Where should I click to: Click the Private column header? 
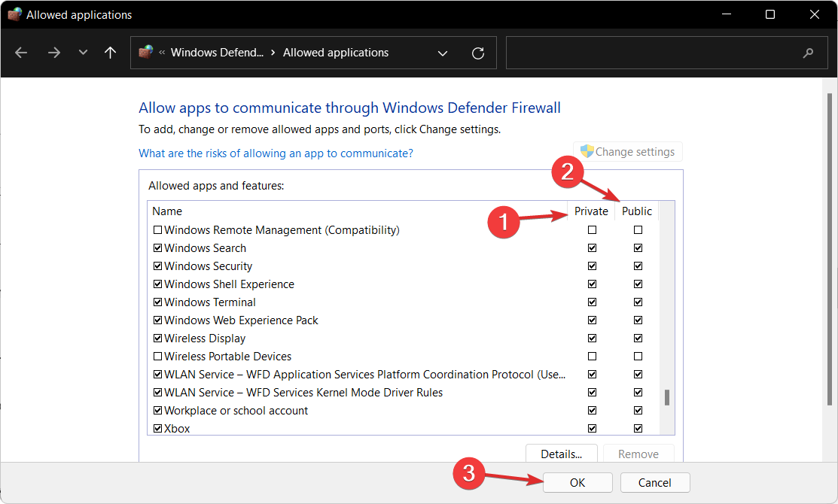coord(591,211)
